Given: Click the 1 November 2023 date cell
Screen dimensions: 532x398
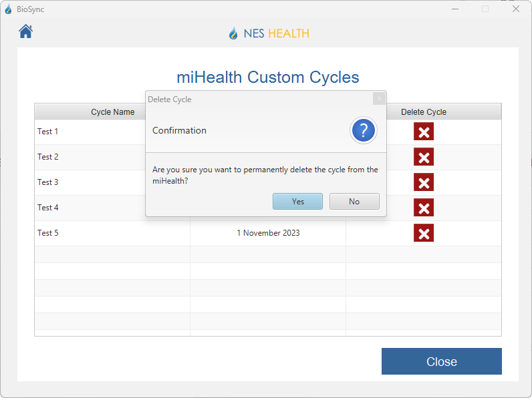Looking at the screenshot, I should [268, 233].
